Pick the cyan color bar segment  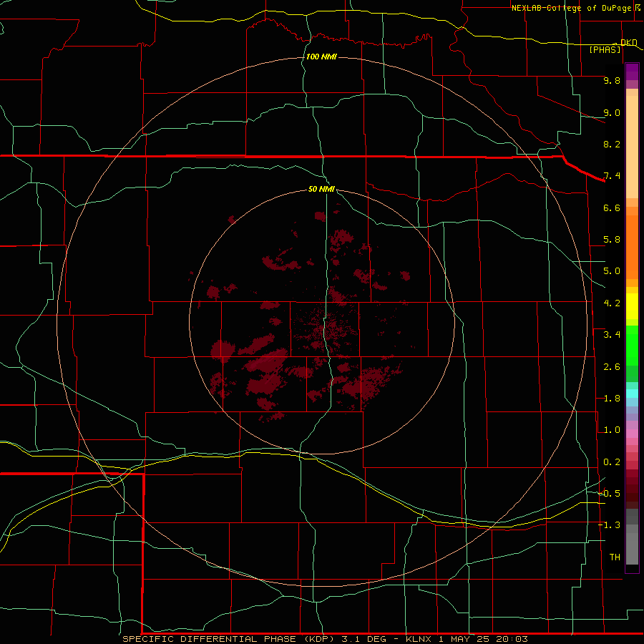pyautogui.click(x=632, y=394)
